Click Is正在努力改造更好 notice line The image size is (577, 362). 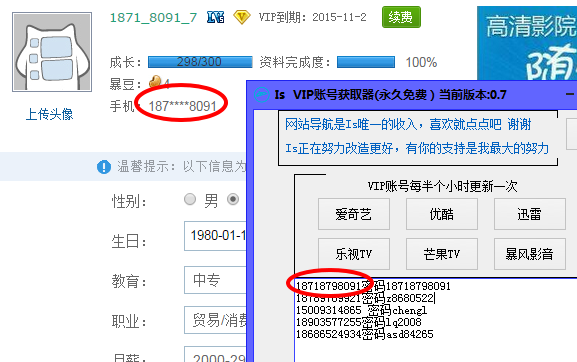[417, 148]
